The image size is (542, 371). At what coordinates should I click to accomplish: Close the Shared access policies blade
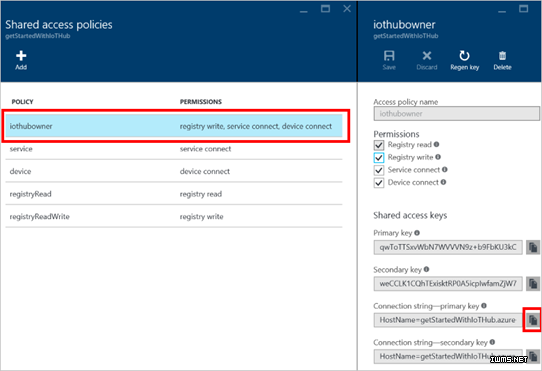347,9
